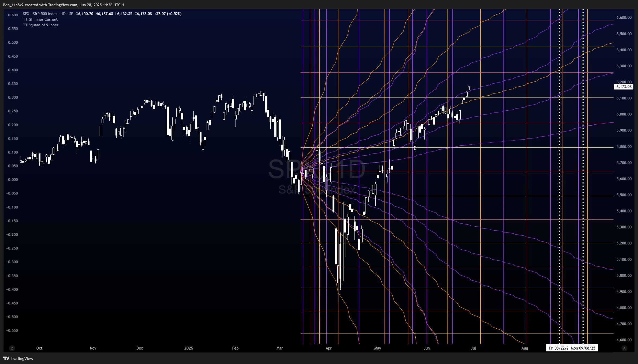Viewport: 638px width, 364px height.
Task: Click the 2025 year label on time axis
Action: pos(189,348)
